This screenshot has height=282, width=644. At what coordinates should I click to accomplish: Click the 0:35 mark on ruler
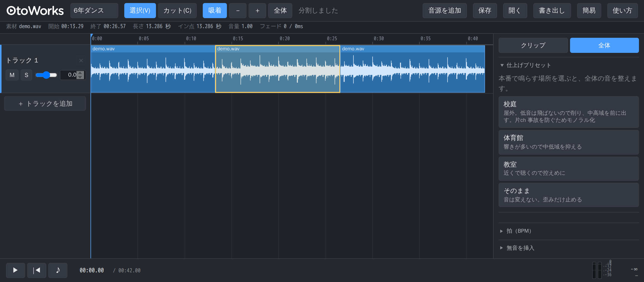425,39
